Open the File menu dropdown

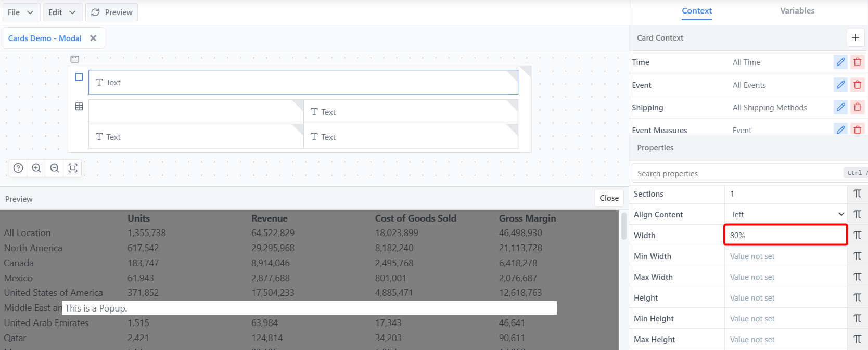[21, 12]
